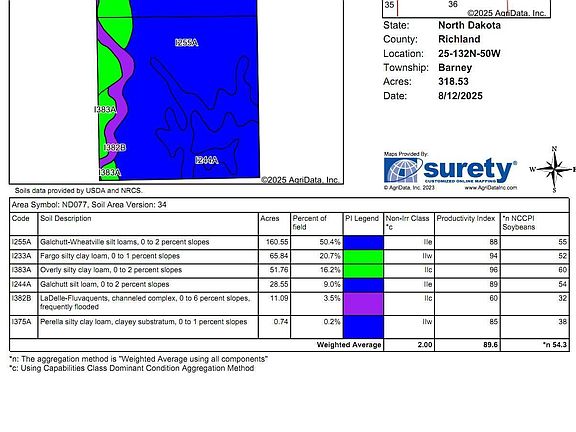Click the green PI Legend swatch for I383A row
Screen dimensions: 576x432
[363, 271]
